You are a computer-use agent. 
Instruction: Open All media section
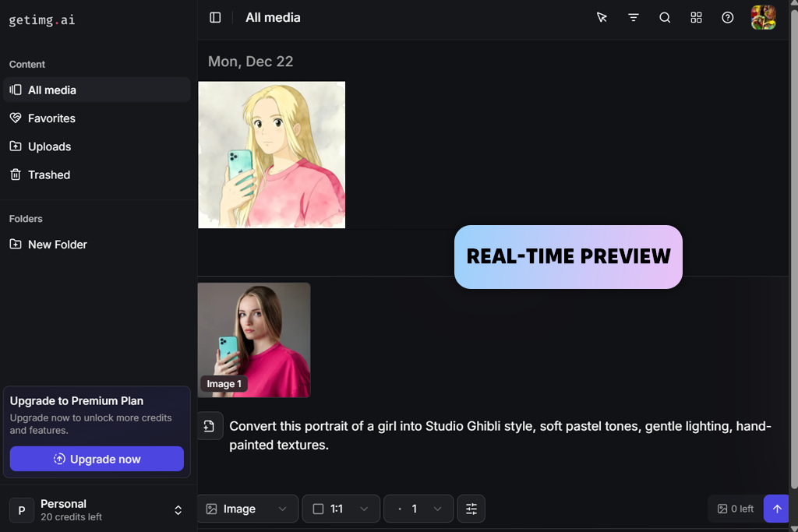click(97, 90)
